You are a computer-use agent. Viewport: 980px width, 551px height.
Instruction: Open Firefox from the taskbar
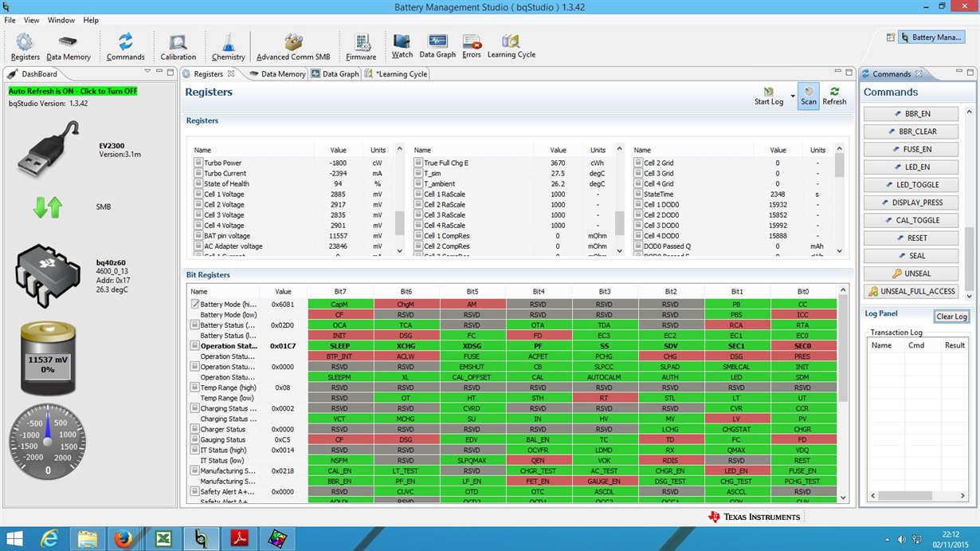(123, 539)
